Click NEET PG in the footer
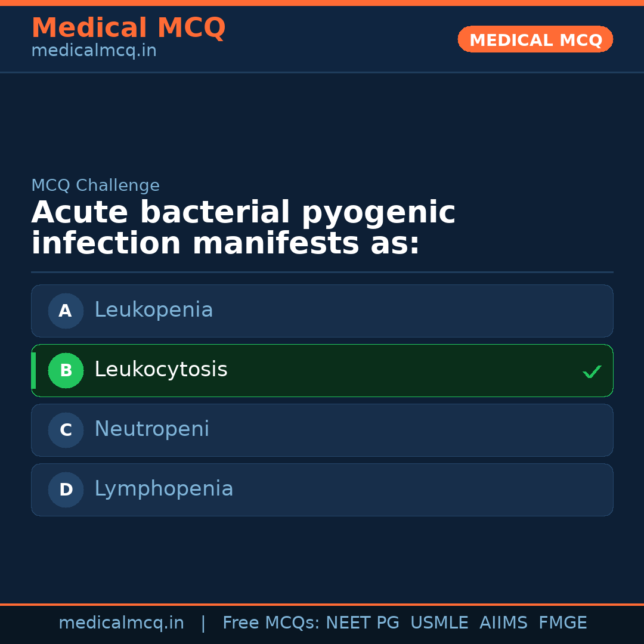 [363, 623]
